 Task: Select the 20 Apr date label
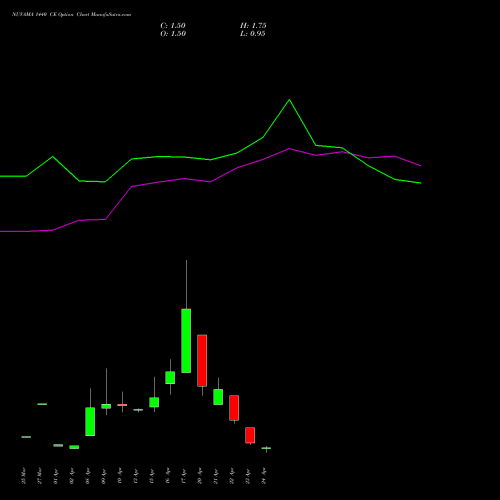click(x=199, y=476)
